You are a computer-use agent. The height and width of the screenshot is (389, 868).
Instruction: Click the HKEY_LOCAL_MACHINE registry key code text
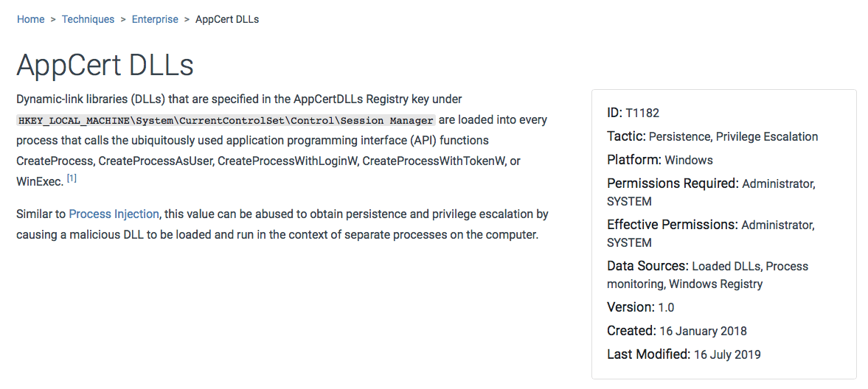tap(226, 120)
